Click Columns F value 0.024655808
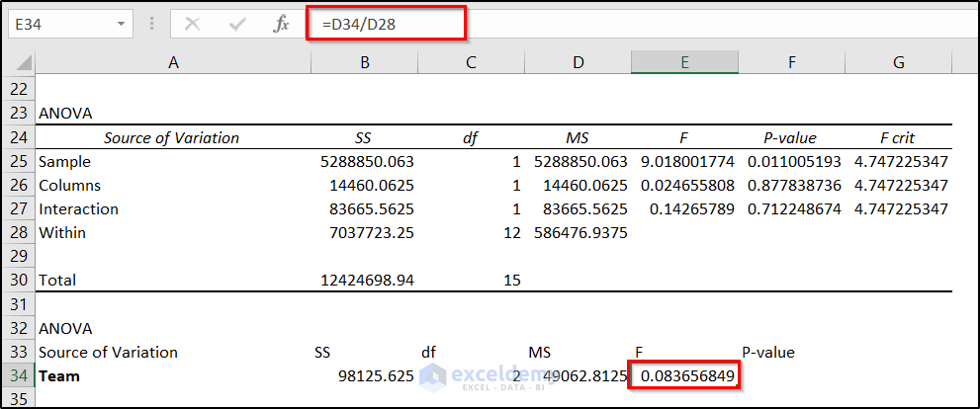This screenshot has height=409, width=980. point(685,185)
